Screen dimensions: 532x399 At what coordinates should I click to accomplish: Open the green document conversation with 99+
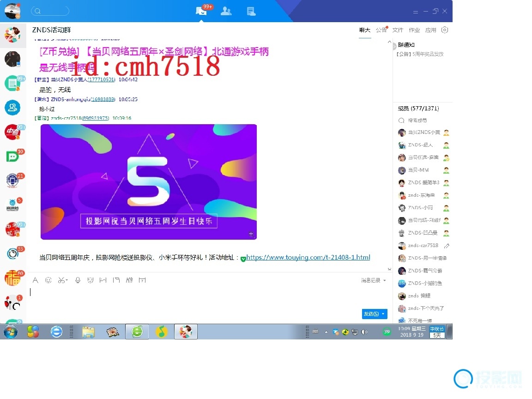12,84
